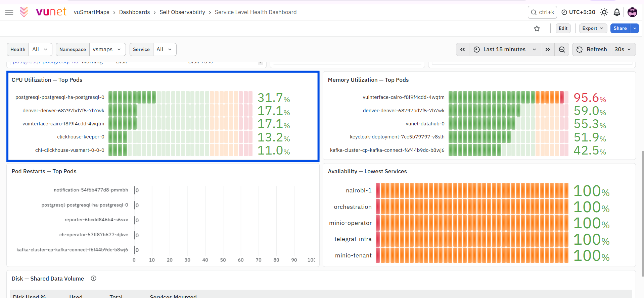Open the Health filter dropdown
The height and width of the screenshot is (298, 644).
pos(40,49)
